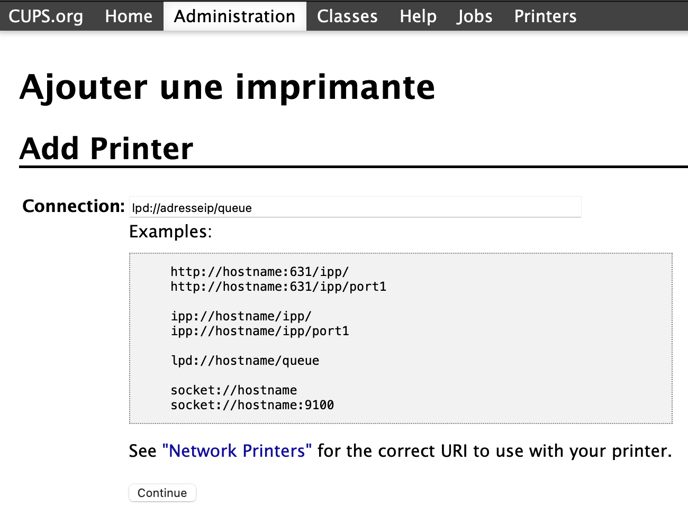Image resolution: width=688 pixels, height=516 pixels.
Task: Open the "Network Printers" link
Action: 237,451
